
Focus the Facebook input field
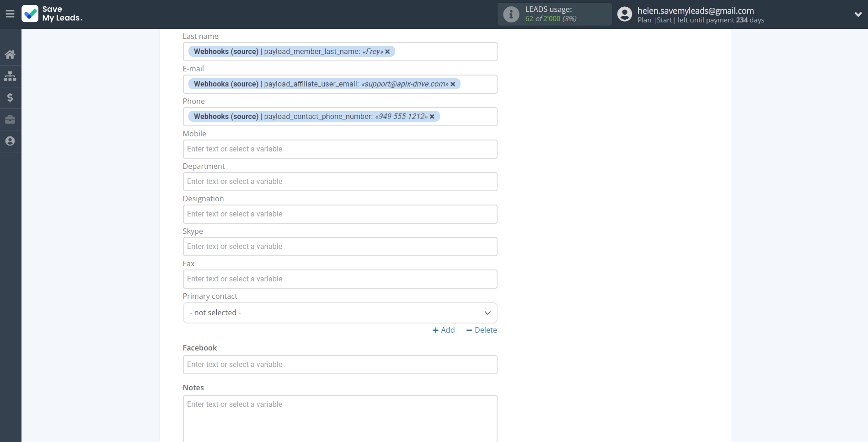coord(340,365)
